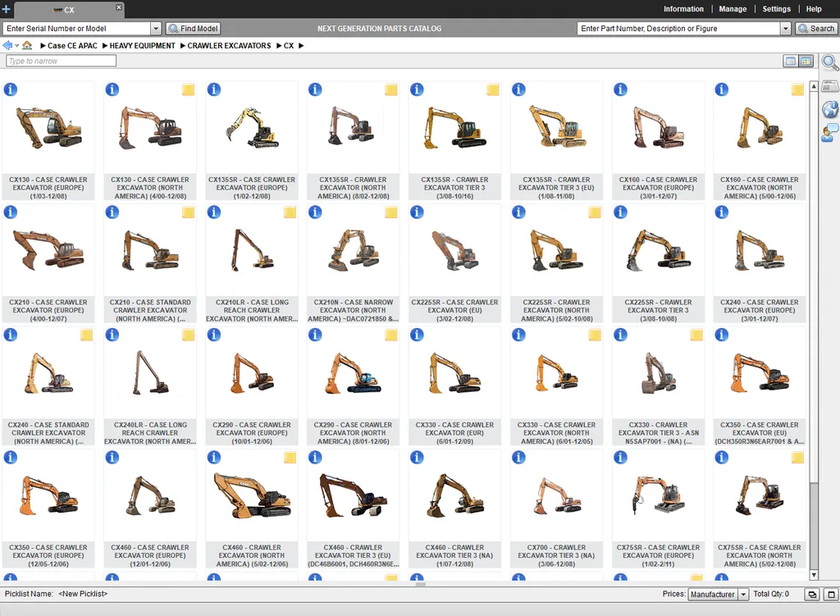Click info icon on CX210N Narrow card
The image size is (840, 616).
point(315,212)
